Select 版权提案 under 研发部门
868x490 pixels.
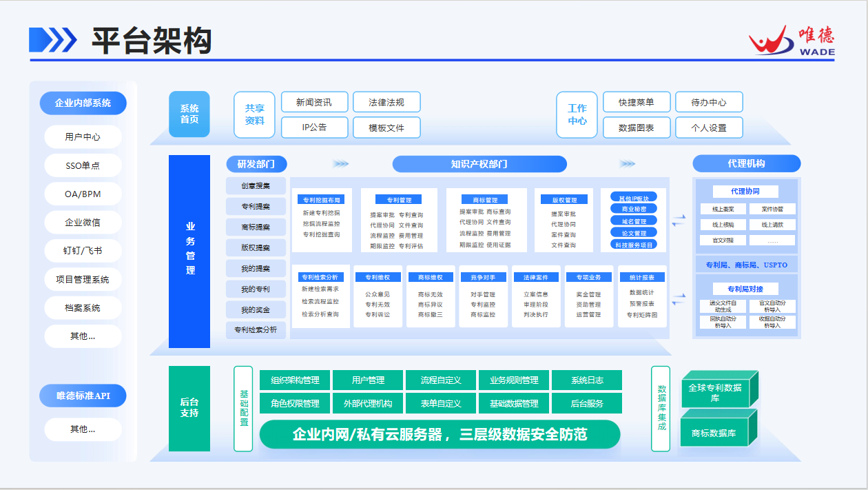256,247
